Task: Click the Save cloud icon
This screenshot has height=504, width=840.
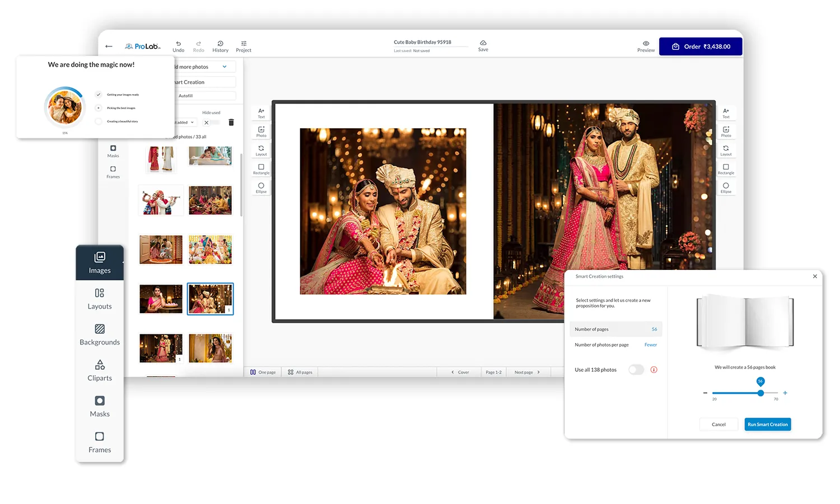Action: point(483,43)
